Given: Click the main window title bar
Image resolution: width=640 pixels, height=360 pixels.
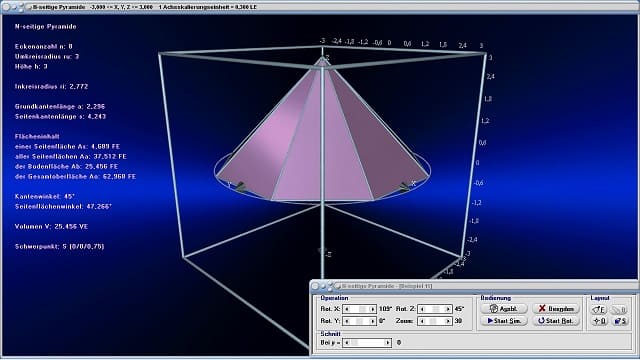Looking at the screenshot, I should (x=320, y=7).
